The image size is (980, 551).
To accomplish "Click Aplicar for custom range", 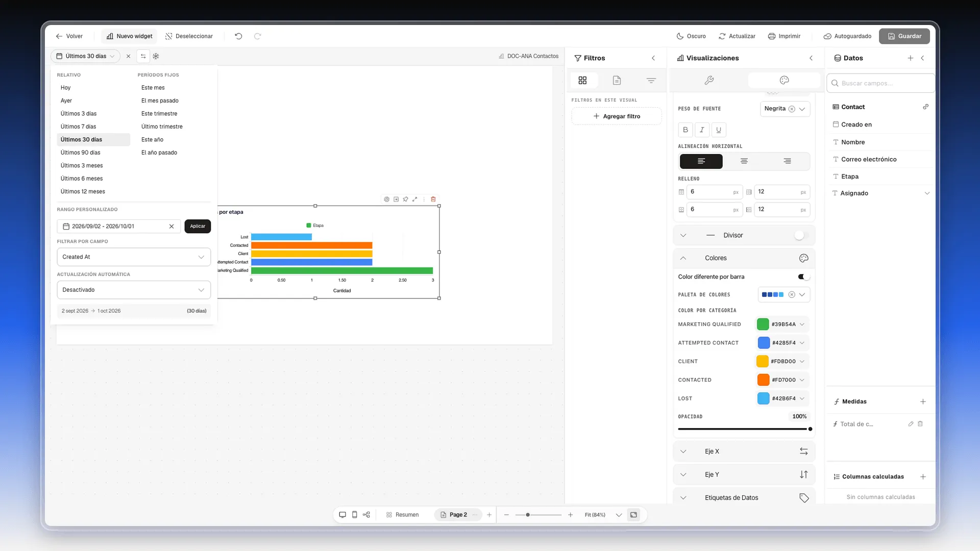I will pyautogui.click(x=198, y=226).
